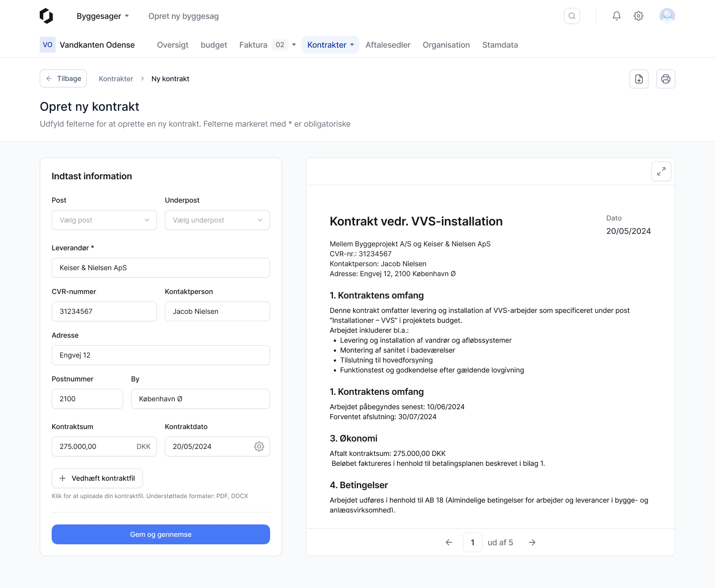Go to next page in preview
Image resolution: width=715 pixels, height=588 pixels.
pos(532,542)
